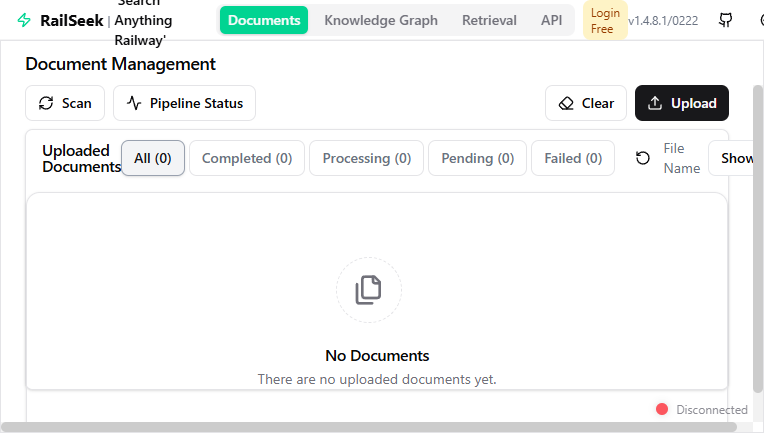Show only Processing (0) documents
Screen dimensions: 764x433
coord(366,158)
